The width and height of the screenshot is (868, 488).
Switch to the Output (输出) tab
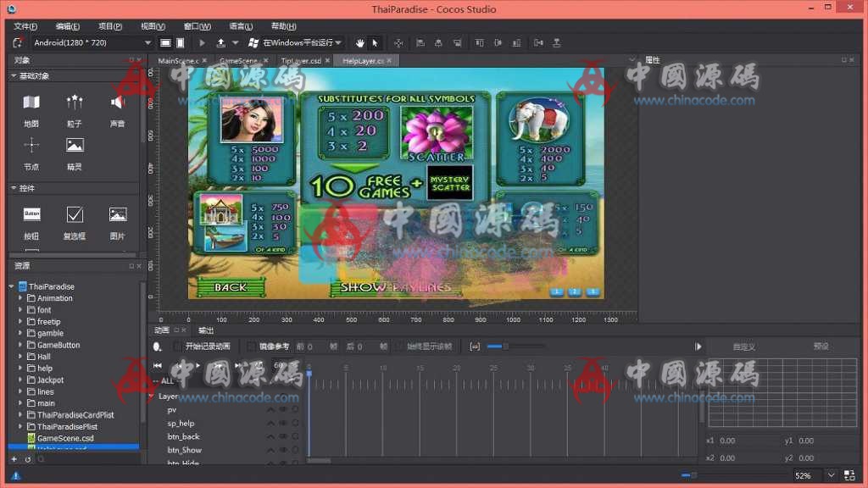point(206,330)
